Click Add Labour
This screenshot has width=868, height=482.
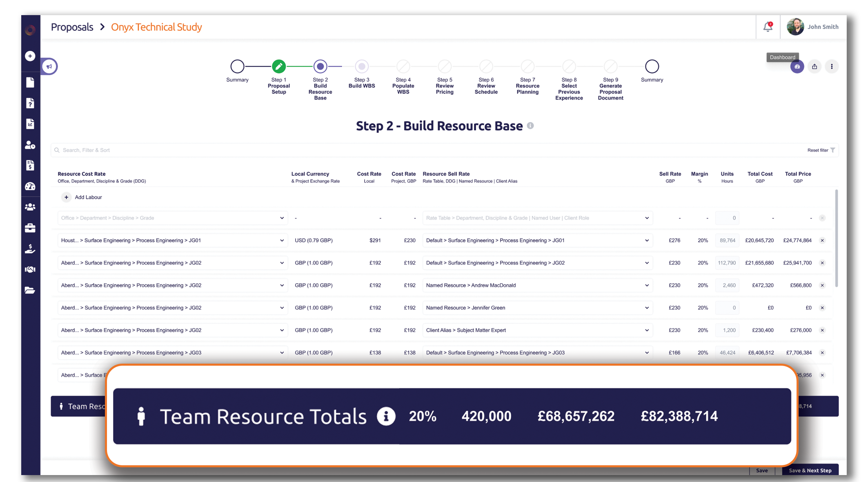(x=88, y=197)
